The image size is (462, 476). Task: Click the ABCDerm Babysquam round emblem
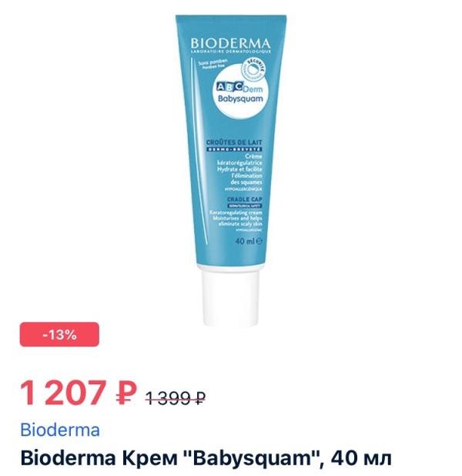tap(239, 91)
